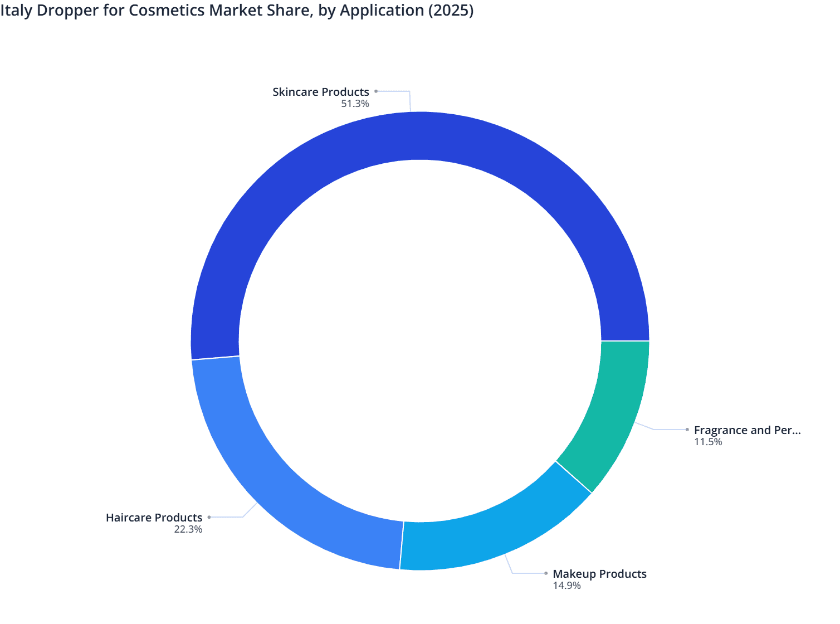Click the chart title text
This screenshot has height=624, width=840.
tap(237, 10)
